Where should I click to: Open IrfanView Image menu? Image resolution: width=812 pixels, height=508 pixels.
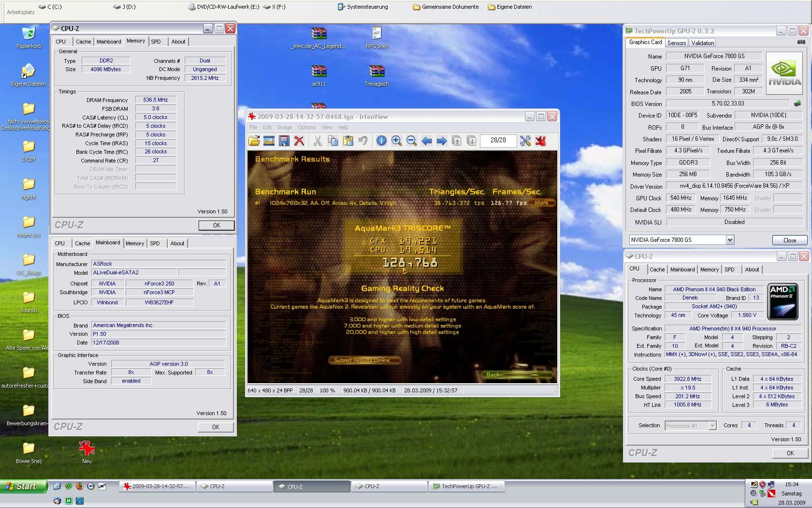coord(285,127)
